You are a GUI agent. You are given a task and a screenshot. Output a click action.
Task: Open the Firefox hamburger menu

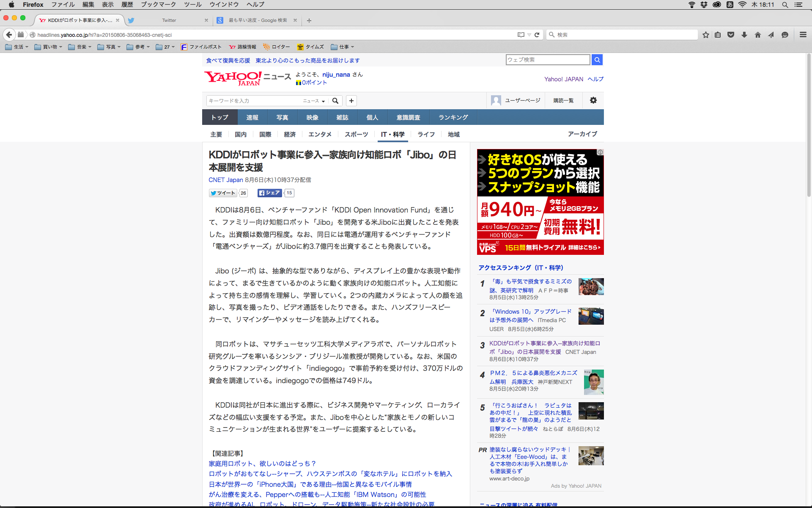(x=803, y=35)
